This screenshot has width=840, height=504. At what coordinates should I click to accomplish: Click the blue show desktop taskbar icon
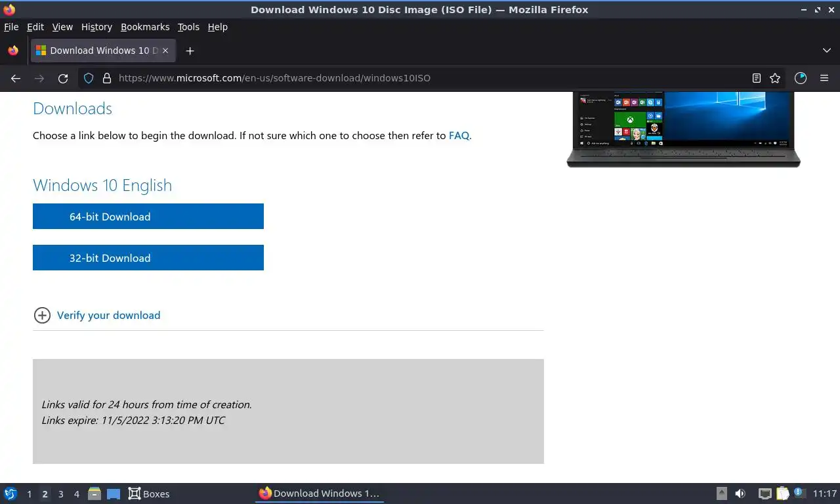(x=114, y=494)
